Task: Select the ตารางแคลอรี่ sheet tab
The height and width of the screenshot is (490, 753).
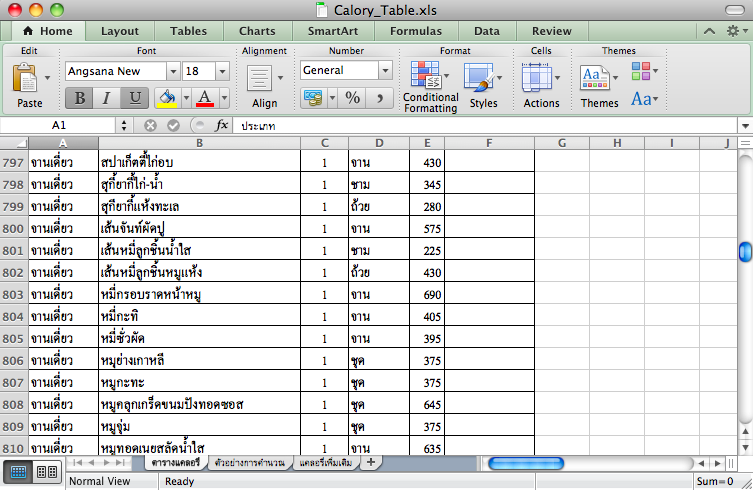Action: [x=176, y=463]
